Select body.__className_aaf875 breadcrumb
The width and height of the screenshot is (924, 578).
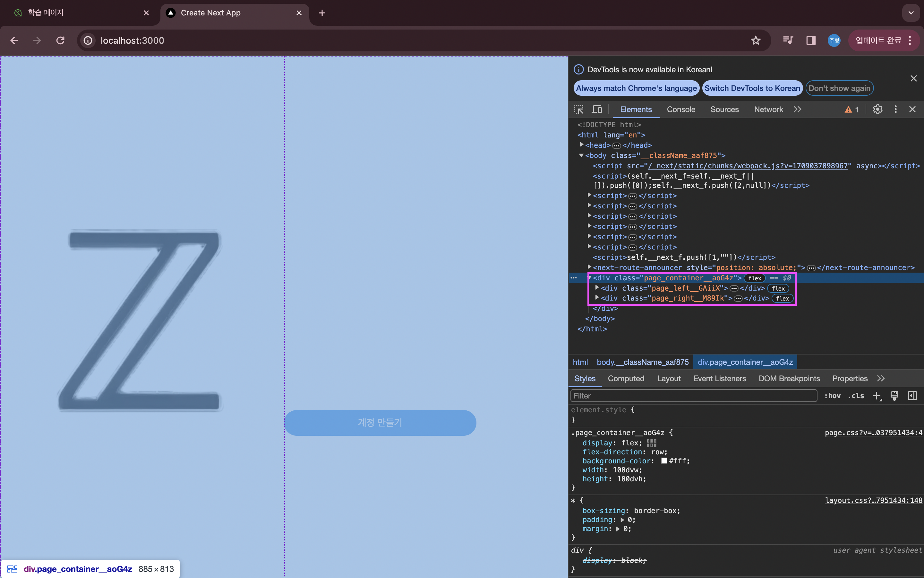(643, 362)
